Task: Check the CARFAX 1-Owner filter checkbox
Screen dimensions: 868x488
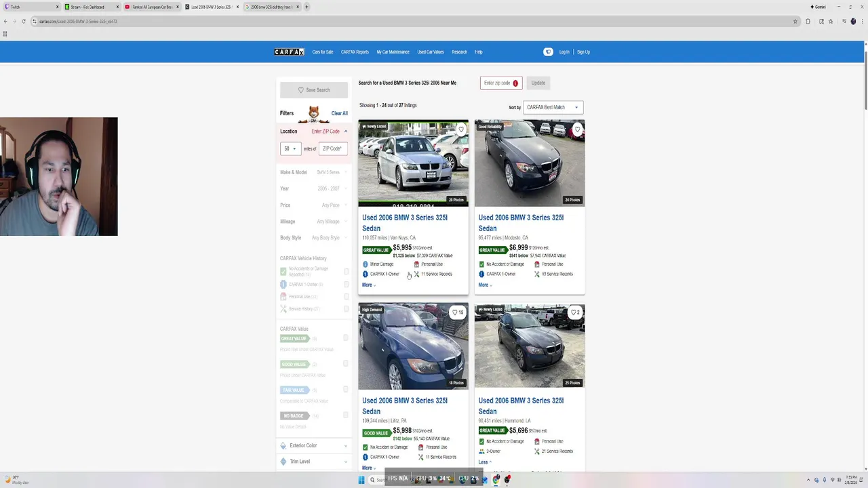Action: point(346,285)
